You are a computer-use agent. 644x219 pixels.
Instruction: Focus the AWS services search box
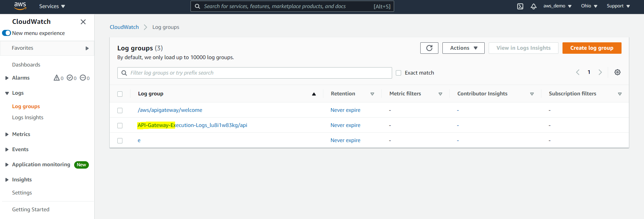point(292,6)
